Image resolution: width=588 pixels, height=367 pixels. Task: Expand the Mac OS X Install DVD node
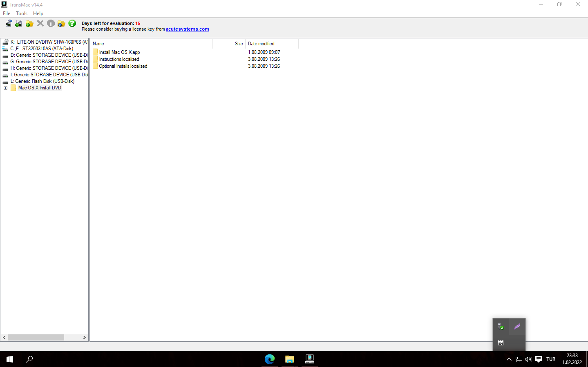[x=5, y=88]
